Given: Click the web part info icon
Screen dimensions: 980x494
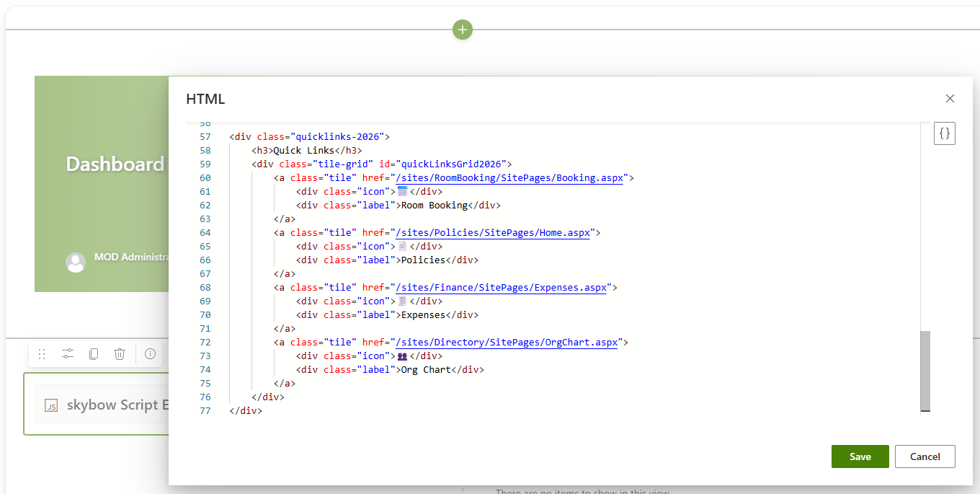Looking at the screenshot, I should coord(150,354).
